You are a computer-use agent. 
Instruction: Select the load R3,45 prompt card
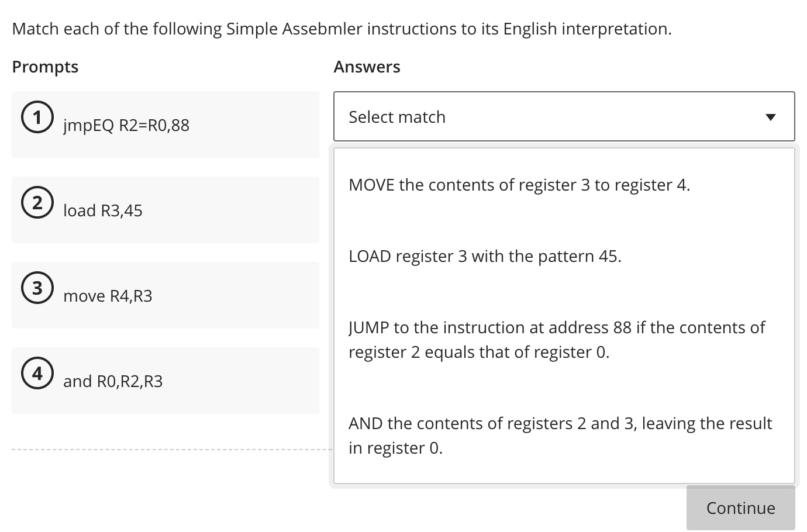pos(165,209)
